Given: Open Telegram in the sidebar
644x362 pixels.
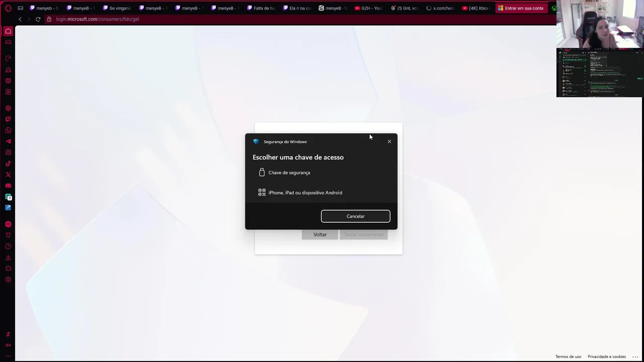Looking at the screenshot, I should [8, 141].
